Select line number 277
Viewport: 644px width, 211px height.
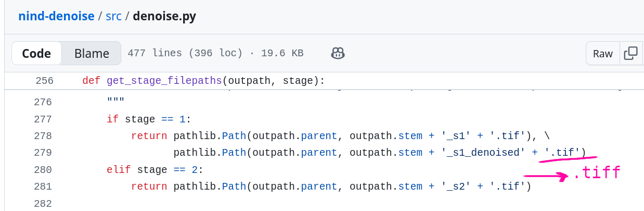pyautogui.click(x=43, y=119)
